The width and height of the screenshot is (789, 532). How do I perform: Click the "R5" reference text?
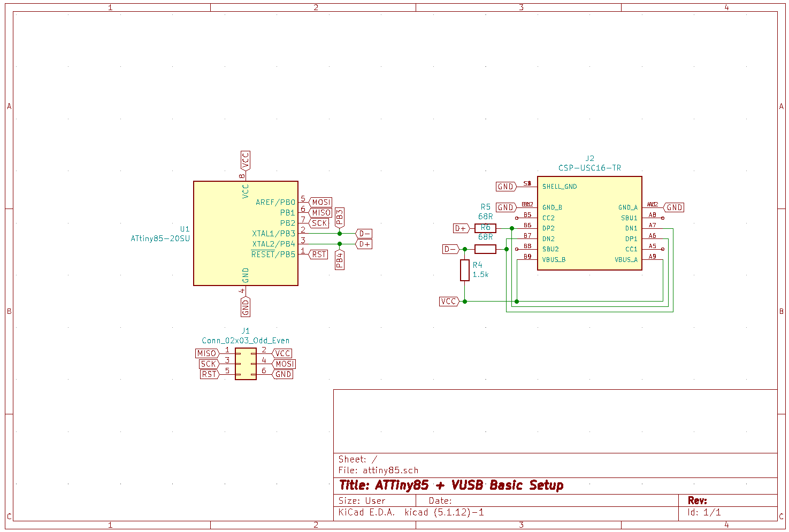coord(485,207)
